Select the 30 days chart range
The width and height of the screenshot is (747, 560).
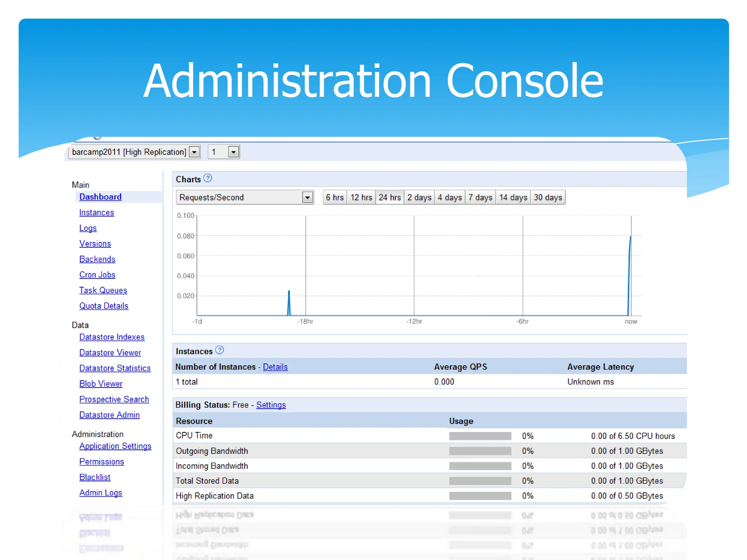pos(548,197)
